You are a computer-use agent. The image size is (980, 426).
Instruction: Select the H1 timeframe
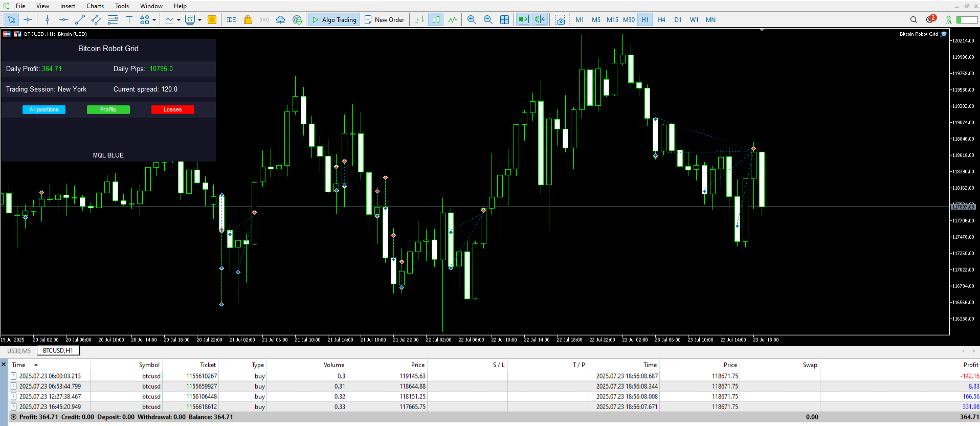coord(645,20)
